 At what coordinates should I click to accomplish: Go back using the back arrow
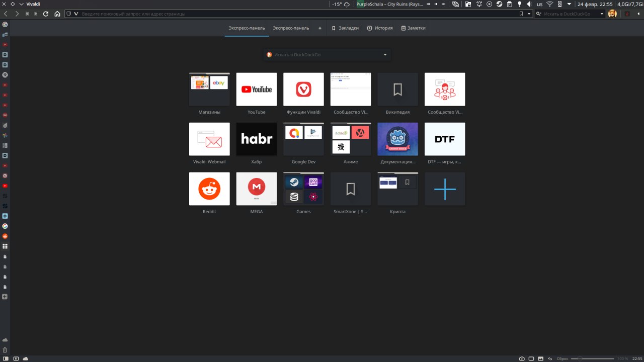tap(6, 14)
